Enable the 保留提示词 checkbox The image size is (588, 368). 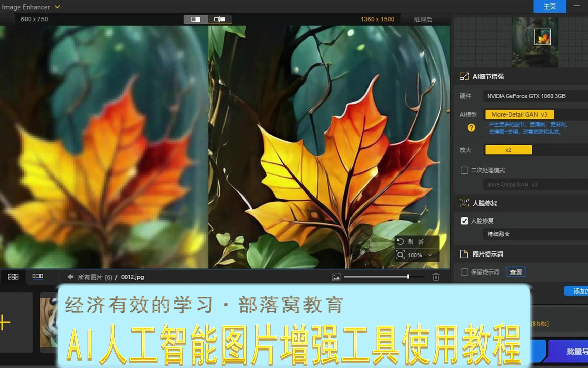tap(464, 272)
